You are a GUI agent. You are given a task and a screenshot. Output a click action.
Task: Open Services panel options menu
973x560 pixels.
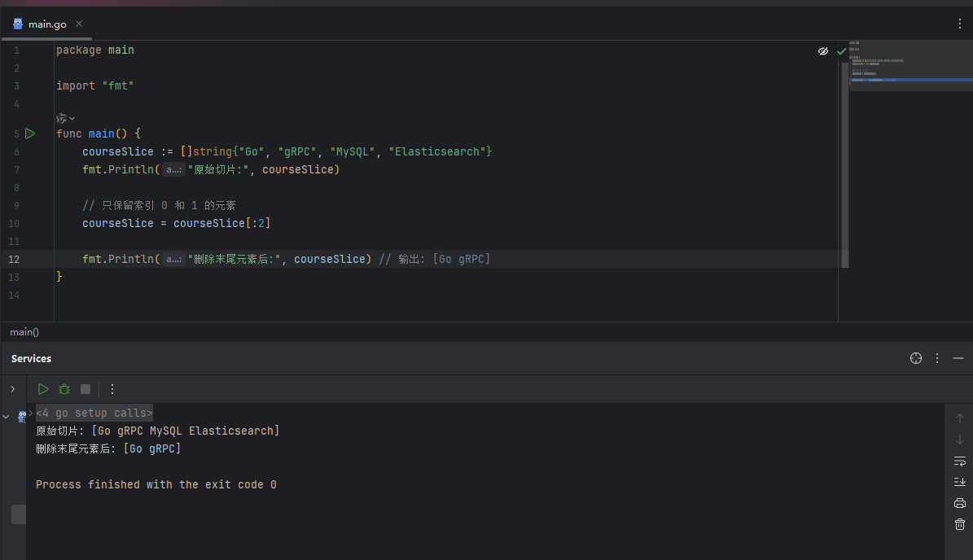click(937, 358)
